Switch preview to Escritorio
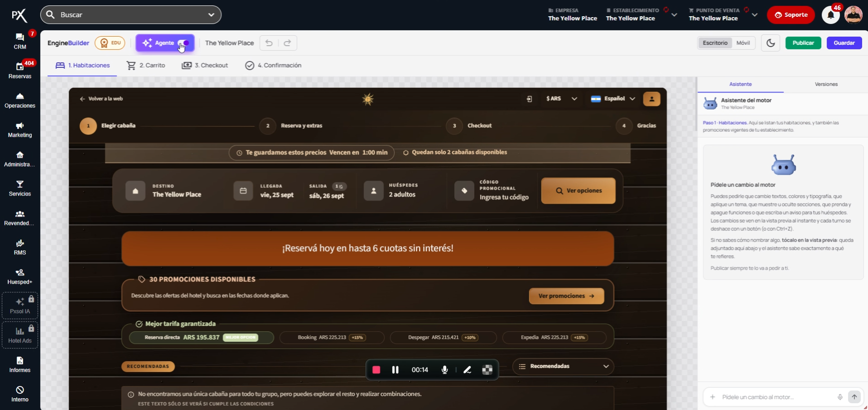Image resolution: width=868 pixels, height=410 pixels. pos(715,43)
